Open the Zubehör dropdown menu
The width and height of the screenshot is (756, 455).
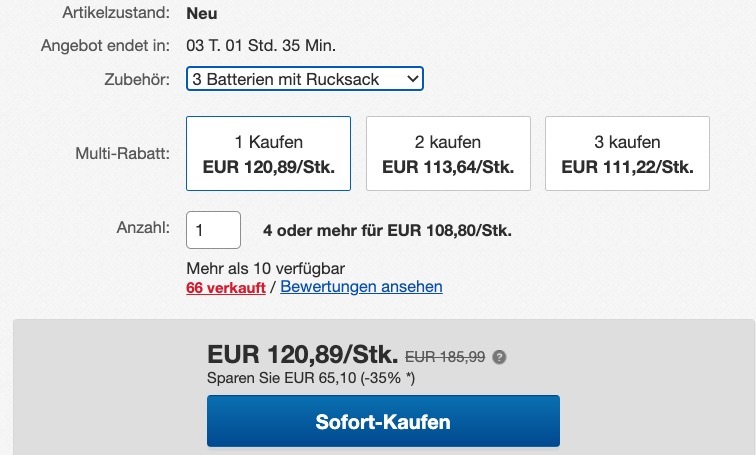click(305, 78)
